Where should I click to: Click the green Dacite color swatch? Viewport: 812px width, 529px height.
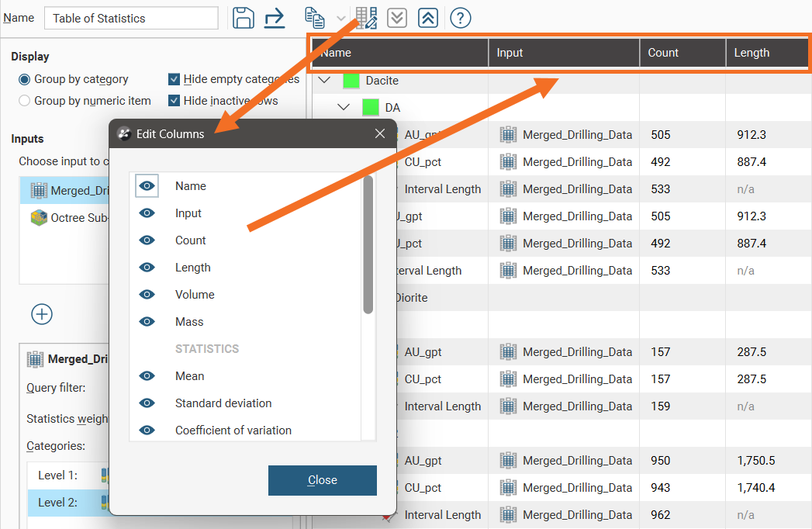click(351, 81)
